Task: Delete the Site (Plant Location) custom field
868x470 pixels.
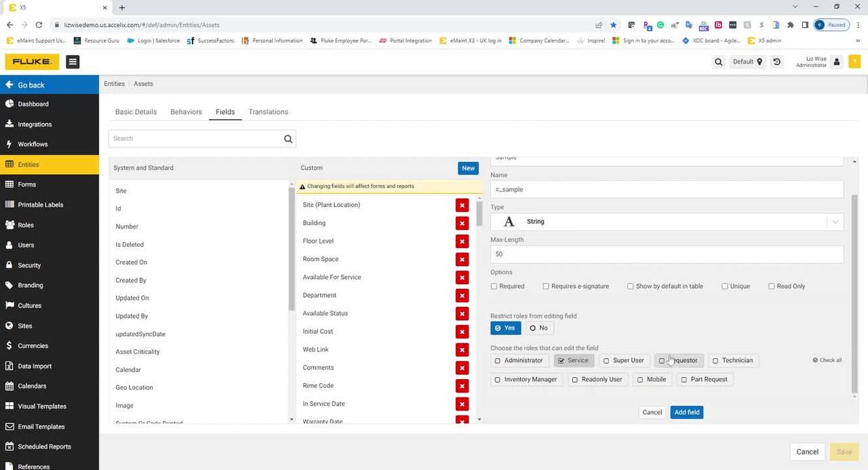Action: coord(462,205)
